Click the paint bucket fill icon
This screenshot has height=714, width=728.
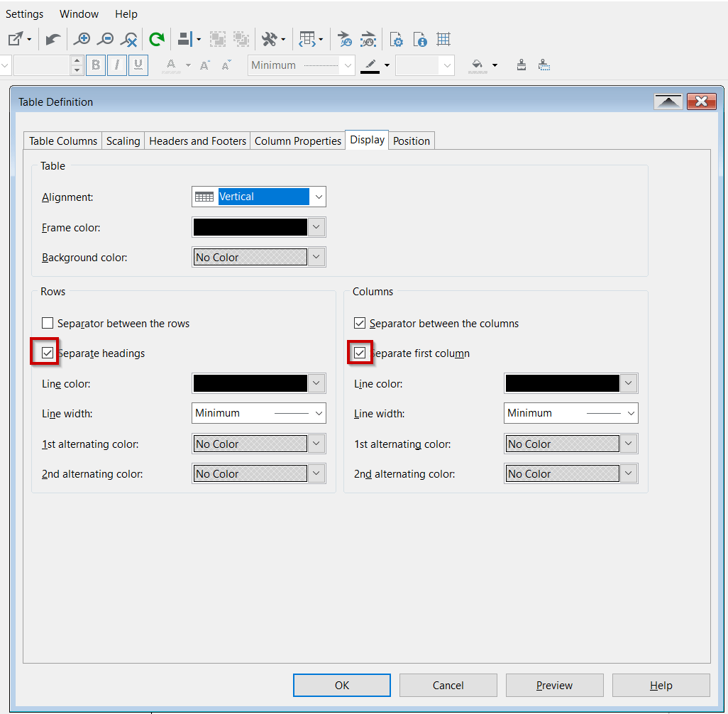[x=478, y=65]
